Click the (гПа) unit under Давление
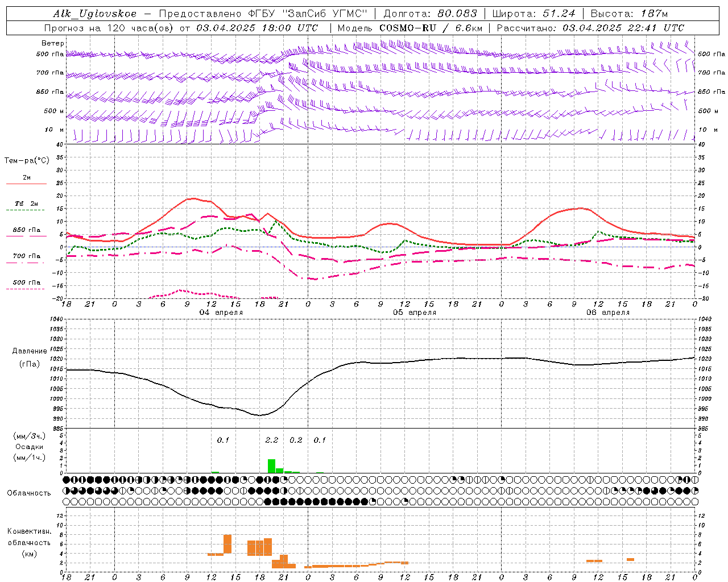 click(x=30, y=364)
